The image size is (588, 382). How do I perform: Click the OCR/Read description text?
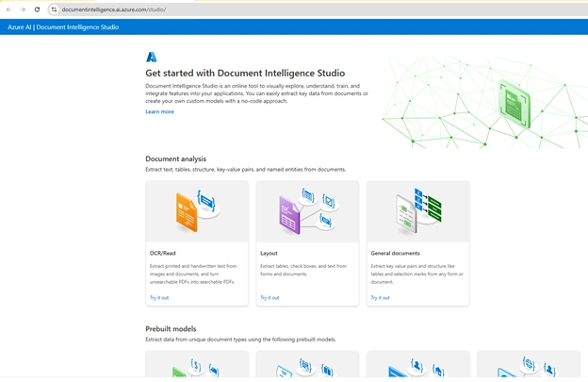point(193,274)
